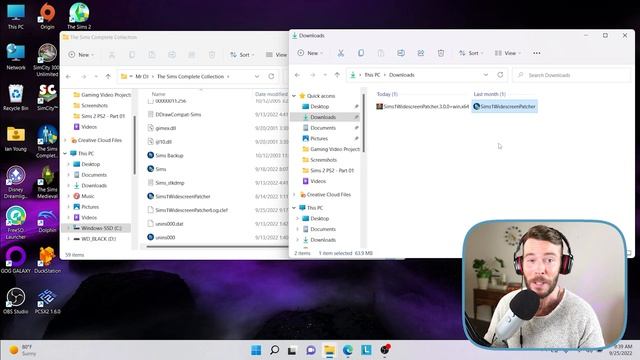Screen dimensions: 640x360
Task: Open address bar dropdown in Sims Collection window
Action: [257, 76]
